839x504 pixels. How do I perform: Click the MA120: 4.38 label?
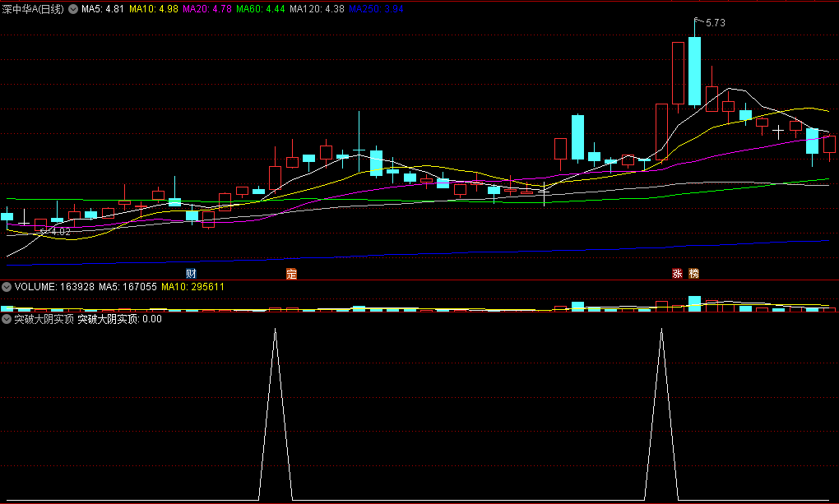click(x=317, y=9)
